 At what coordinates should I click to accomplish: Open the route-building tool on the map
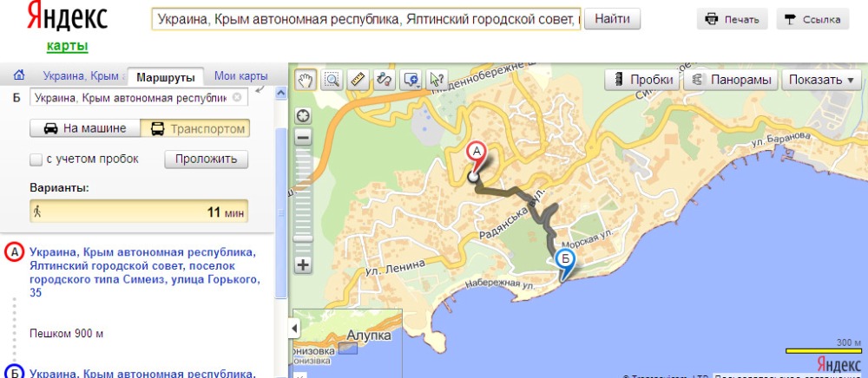tap(385, 80)
